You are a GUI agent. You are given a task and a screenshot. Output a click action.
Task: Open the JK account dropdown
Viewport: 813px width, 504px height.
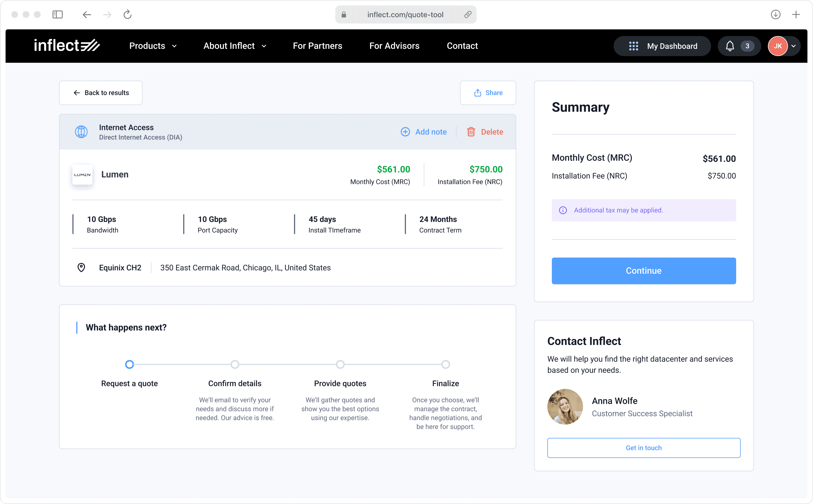(783, 46)
